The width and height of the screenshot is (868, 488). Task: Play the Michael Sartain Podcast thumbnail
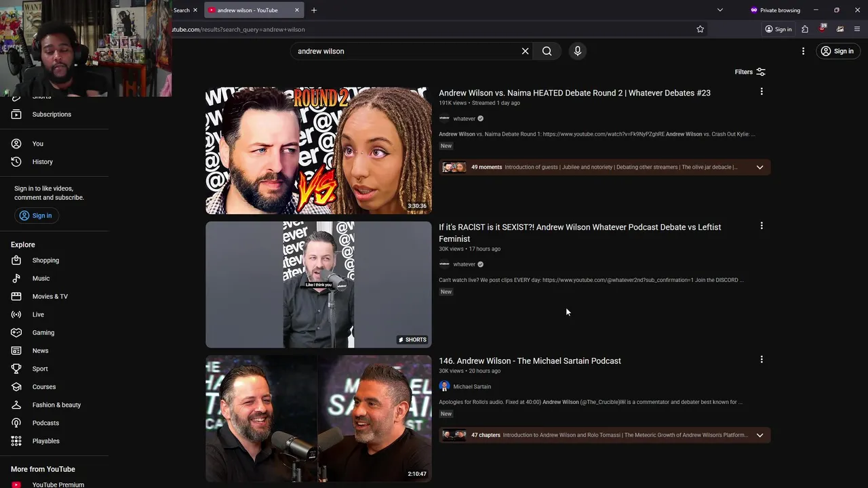[x=319, y=418]
